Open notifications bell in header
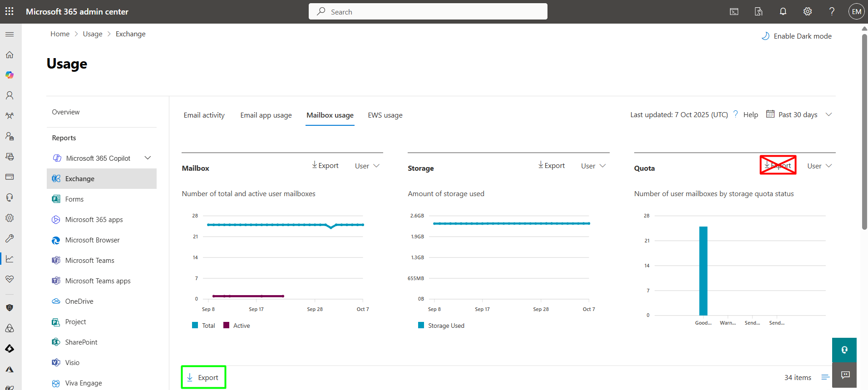 pos(783,12)
